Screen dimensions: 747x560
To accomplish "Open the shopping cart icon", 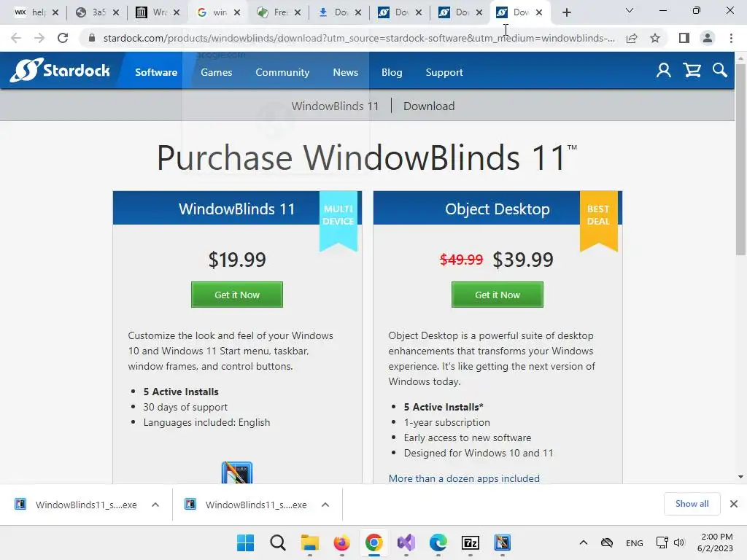I will [692, 71].
